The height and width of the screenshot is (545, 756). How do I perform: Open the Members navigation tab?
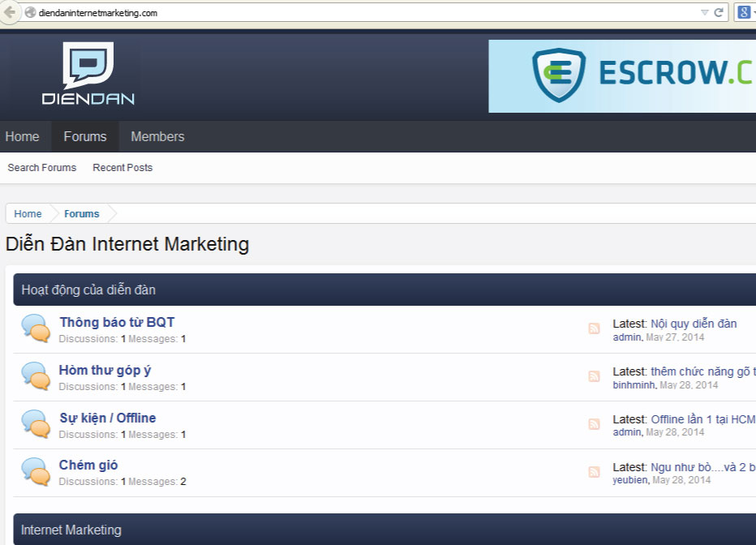point(157,136)
